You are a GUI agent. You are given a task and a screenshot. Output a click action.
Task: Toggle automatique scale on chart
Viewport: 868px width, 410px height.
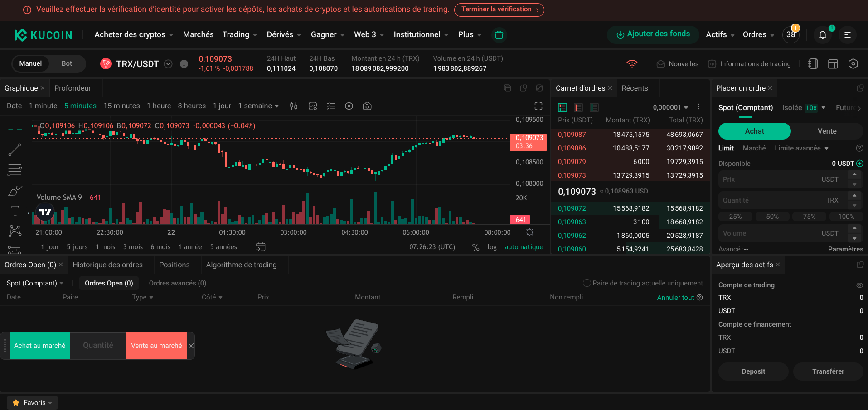pyautogui.click(x=524, y=247)
